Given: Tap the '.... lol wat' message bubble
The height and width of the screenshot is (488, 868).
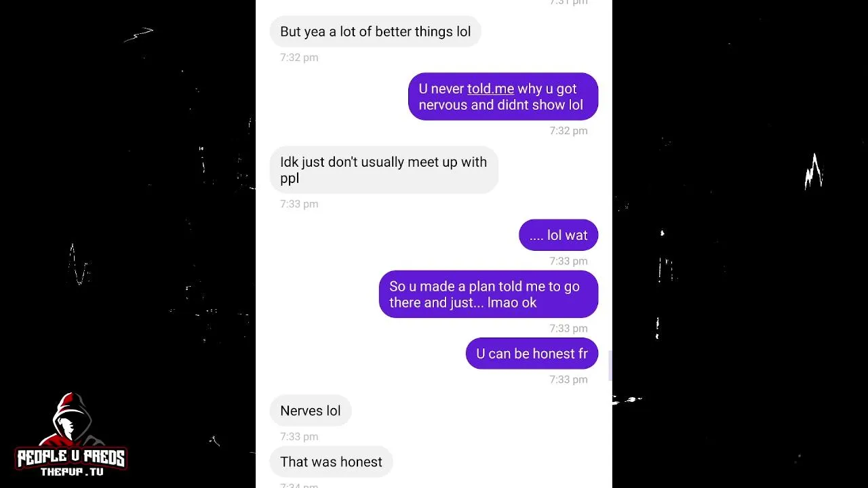Looking at the screenshot, I should (558, 235).
